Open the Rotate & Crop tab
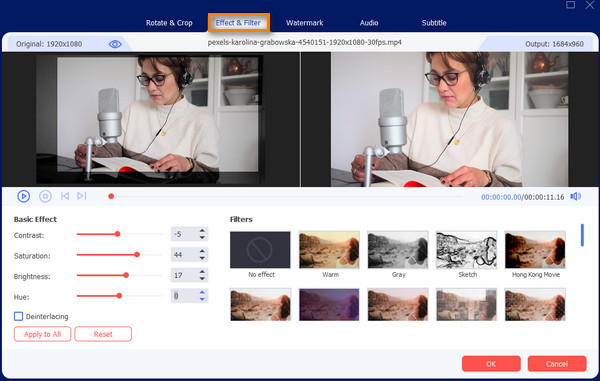 click(x=169, y=23)
